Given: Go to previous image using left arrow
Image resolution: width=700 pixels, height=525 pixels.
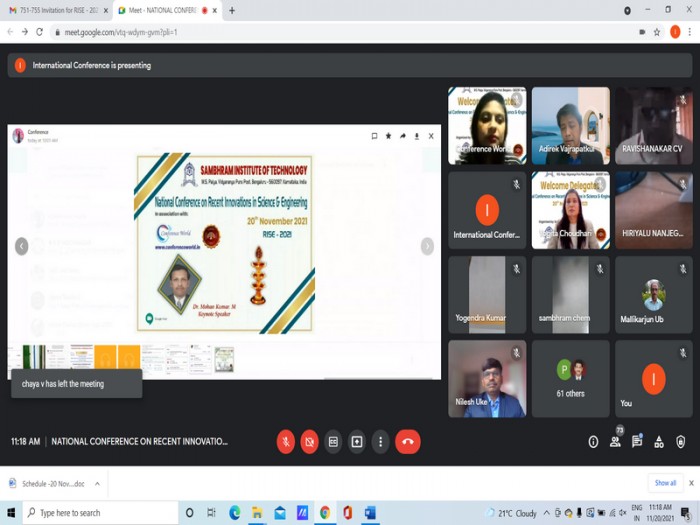Looking at the screenshot, I should pyautogui.click(x=21, y=247).
